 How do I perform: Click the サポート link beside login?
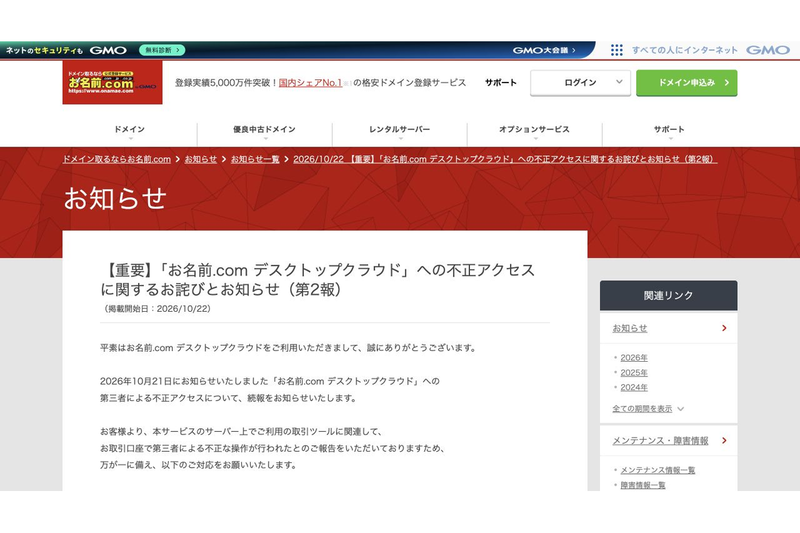501,83
